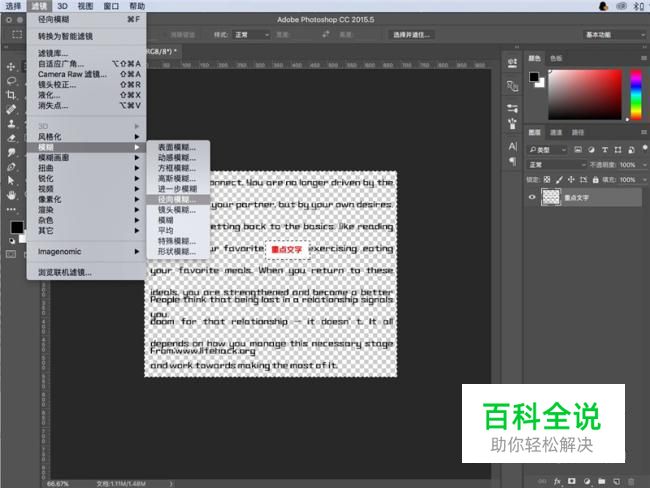Click the Select and Mask button
Viewport: 650px width, 488px height.
click(412, 35)
